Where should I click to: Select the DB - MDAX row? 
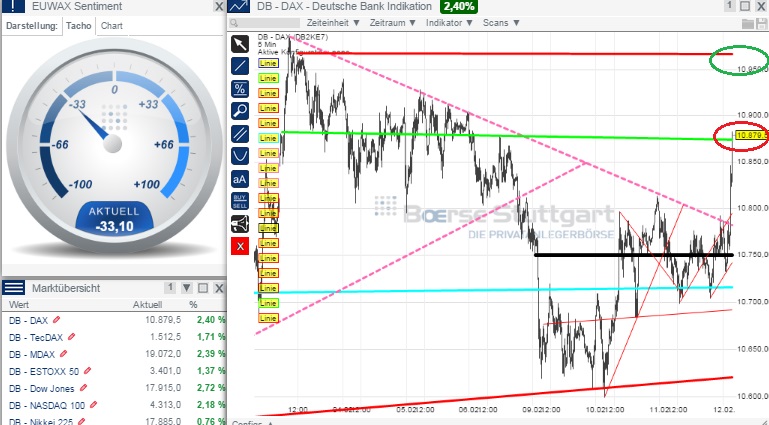114,354
